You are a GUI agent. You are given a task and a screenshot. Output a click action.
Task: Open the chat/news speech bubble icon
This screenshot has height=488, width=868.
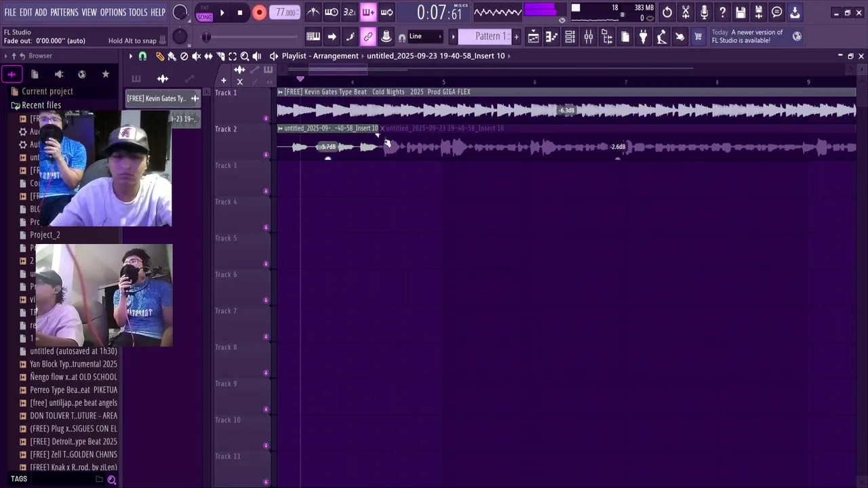tap(777, 12)
